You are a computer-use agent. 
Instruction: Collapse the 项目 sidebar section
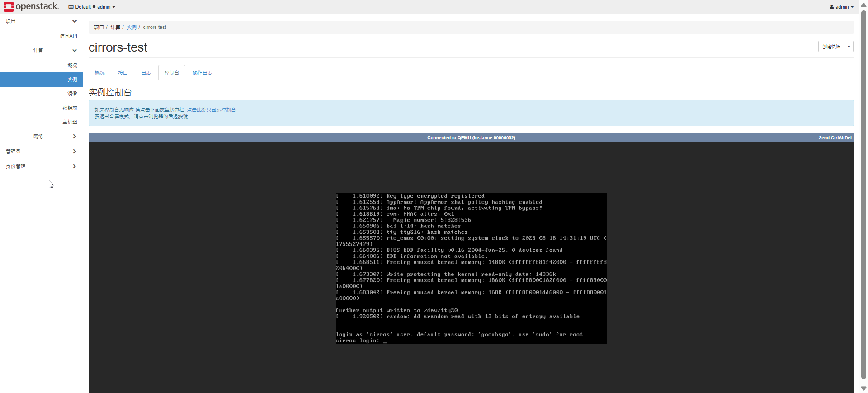pos(41,21)
